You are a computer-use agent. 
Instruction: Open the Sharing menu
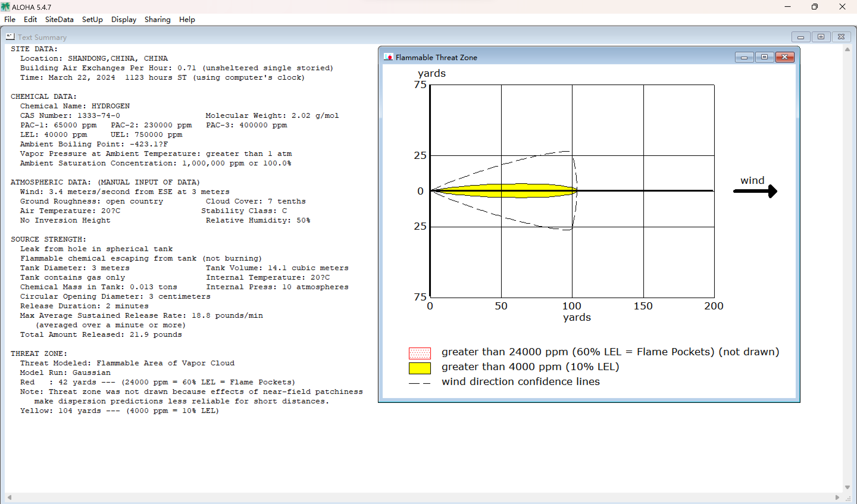pyautogui.click(x=157, y=19)
